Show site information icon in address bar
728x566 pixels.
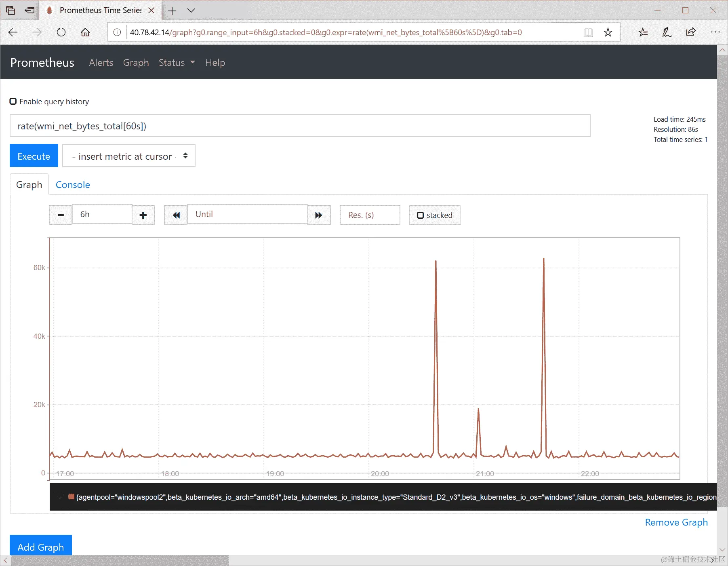(117, 32)
